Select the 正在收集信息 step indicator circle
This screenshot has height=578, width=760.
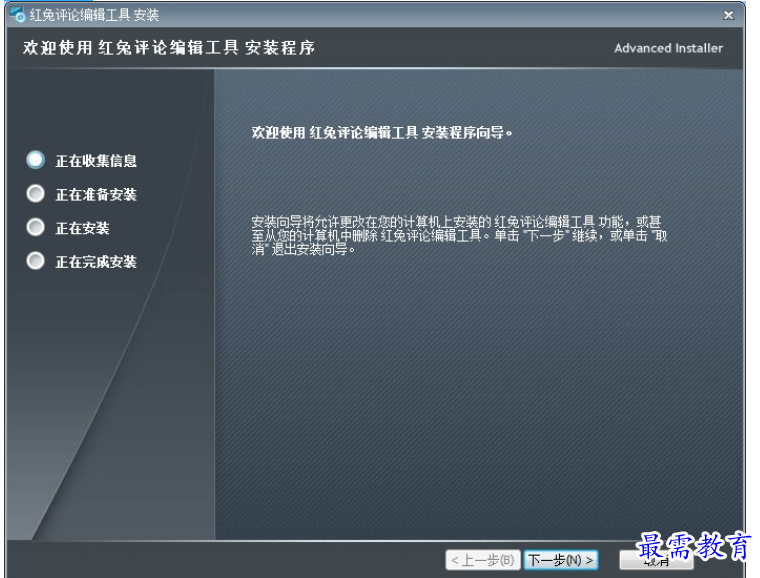[x=35, y=160]
